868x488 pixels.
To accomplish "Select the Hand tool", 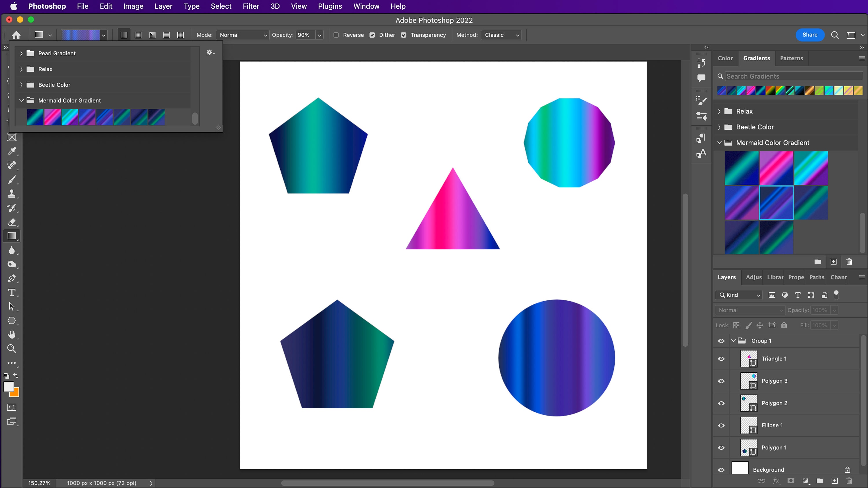I will pyautogui.click(x=12, y=334).
